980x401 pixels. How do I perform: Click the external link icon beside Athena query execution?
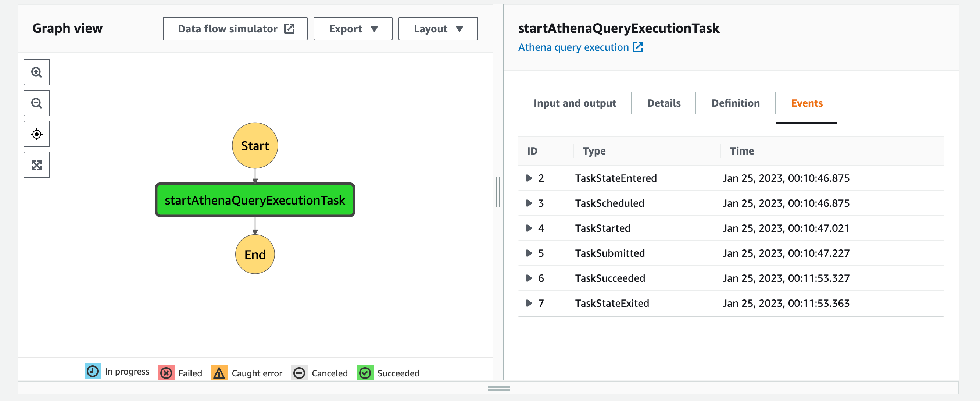tap(638, 47)
